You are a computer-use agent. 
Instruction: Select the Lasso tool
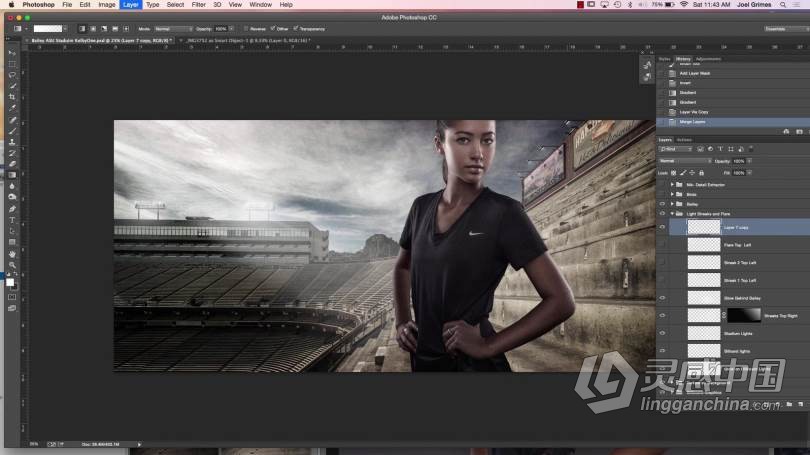pyautogui.click(x=12, y=75)
